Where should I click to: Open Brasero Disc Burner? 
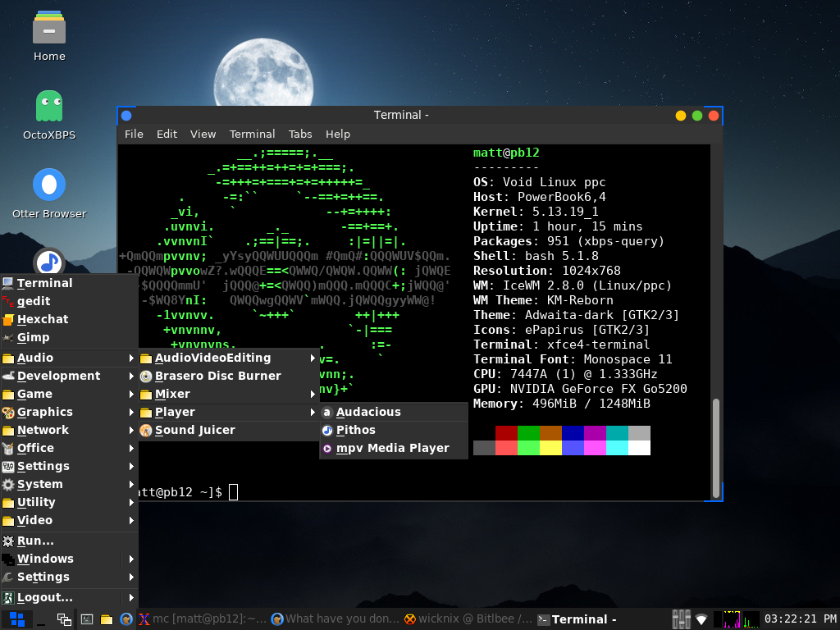pyautogui.click(x=217, y=376)
